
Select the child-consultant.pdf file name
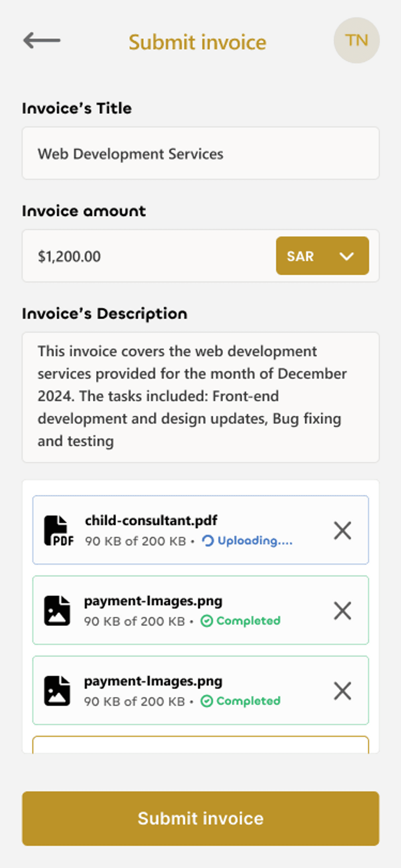pyautogui.click(x=151, y=520)
